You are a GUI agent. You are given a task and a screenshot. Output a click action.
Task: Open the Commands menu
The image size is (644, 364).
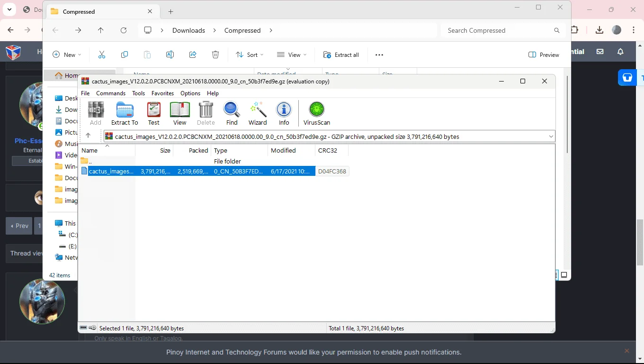pyautogui.click(x=111, y=93)
